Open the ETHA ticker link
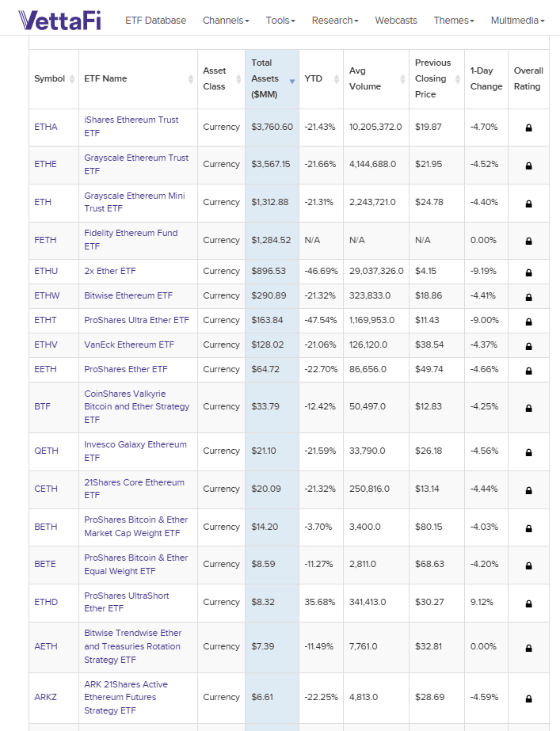 [x=45, y=127]
